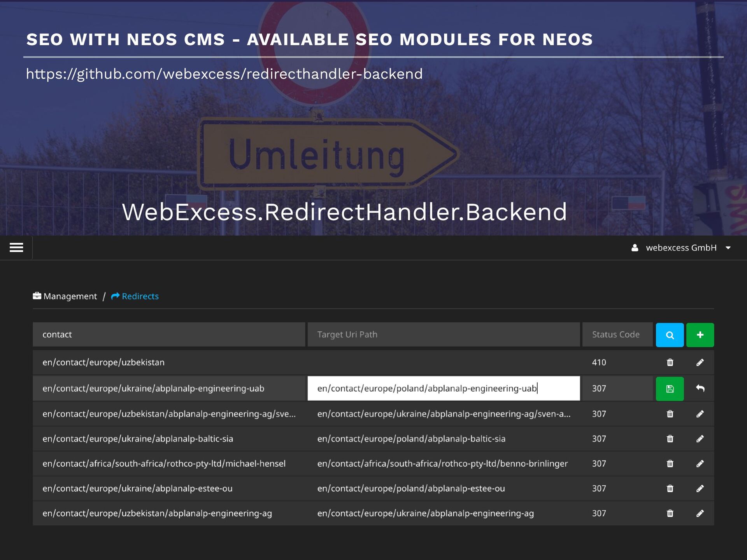The width and height of the screenshot is (747, 560).
Task: Click the editable target path for abplanalp-engineering-uab
Action: point(444,388)
